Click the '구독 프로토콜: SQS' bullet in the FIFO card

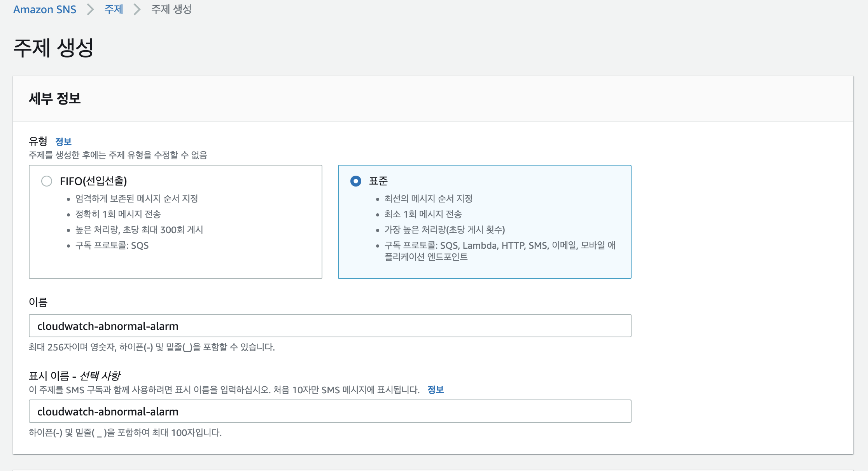[x=112, y=246]
